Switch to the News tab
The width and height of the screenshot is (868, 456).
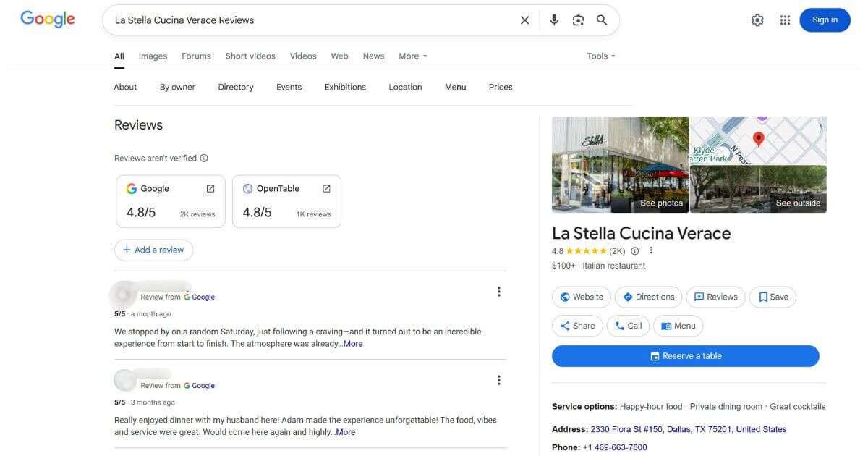point(373,56)
